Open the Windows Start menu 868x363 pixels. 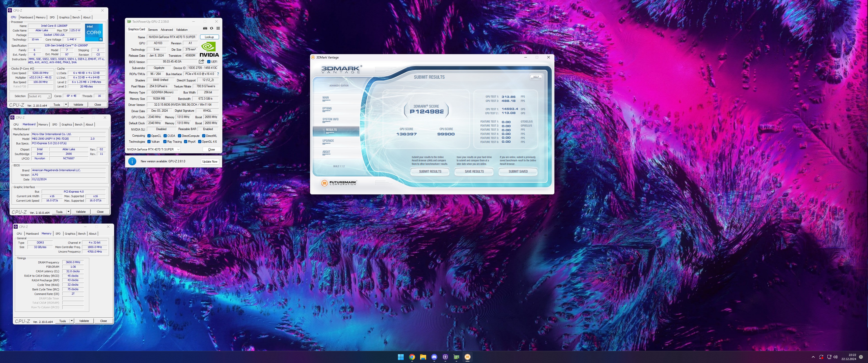401,357
